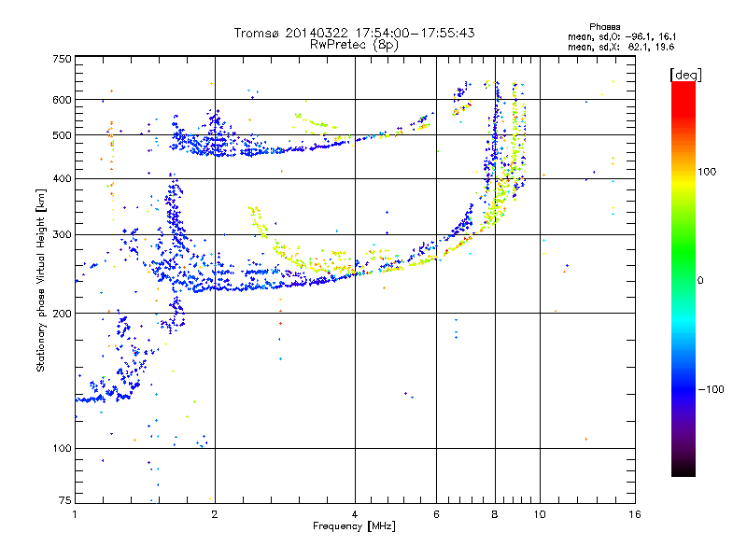Click the 'mean, sd,O: -96.1, 16.1' statistic

click(x=621, y=36)
